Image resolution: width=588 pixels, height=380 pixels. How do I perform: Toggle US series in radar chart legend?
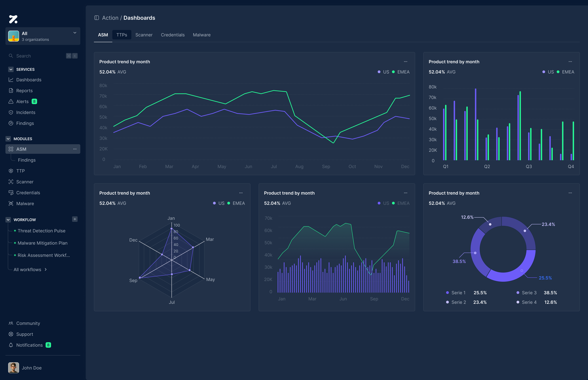coord(219,203)
